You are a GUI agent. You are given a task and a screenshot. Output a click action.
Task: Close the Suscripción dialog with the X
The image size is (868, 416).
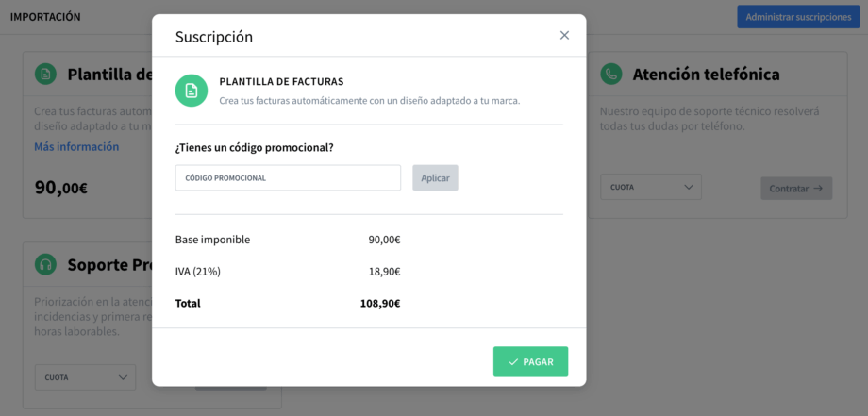564,36
